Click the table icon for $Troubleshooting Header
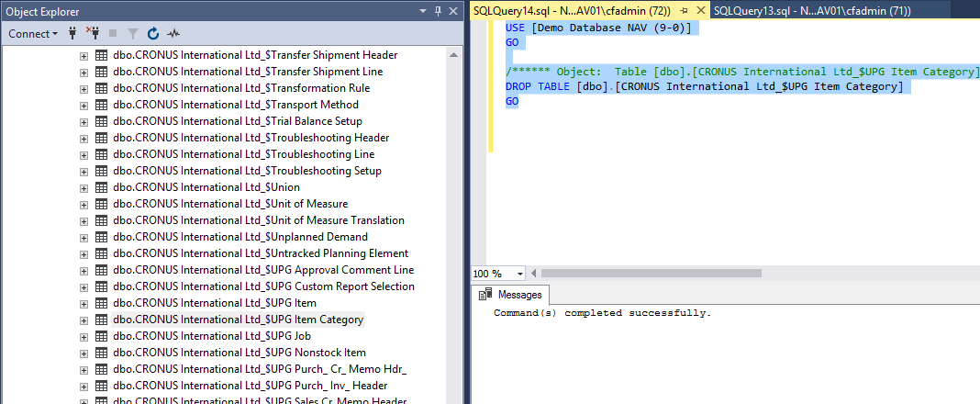This screenshot has width=980, height=404. click(x=101, y=139)
